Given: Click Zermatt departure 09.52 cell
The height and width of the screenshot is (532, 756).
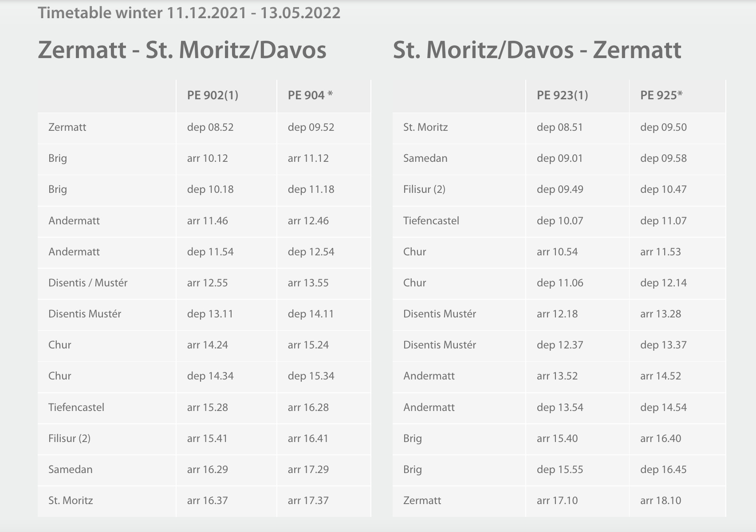Looking at the screenshot, I should pyautogui.click(x=324, y=128).
